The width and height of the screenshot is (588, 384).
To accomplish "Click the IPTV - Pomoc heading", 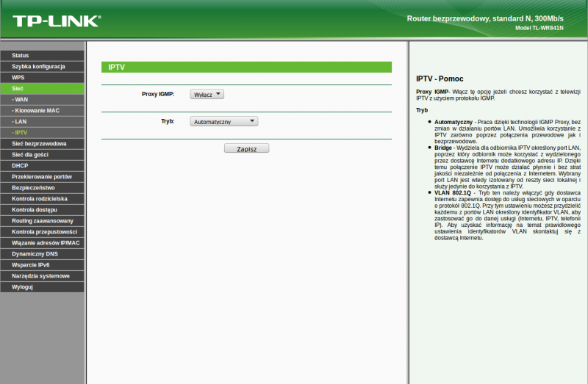I will pos(440,79).
